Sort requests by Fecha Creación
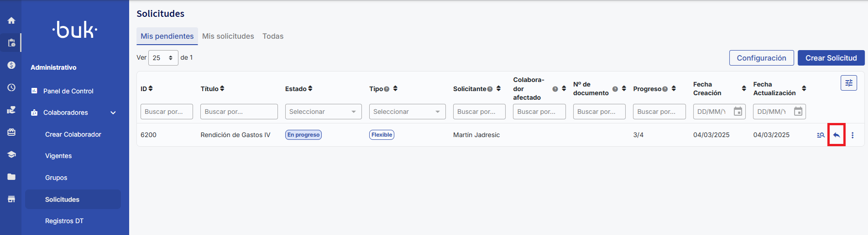Viewport: 868px width, 235px height. point(744,88)
